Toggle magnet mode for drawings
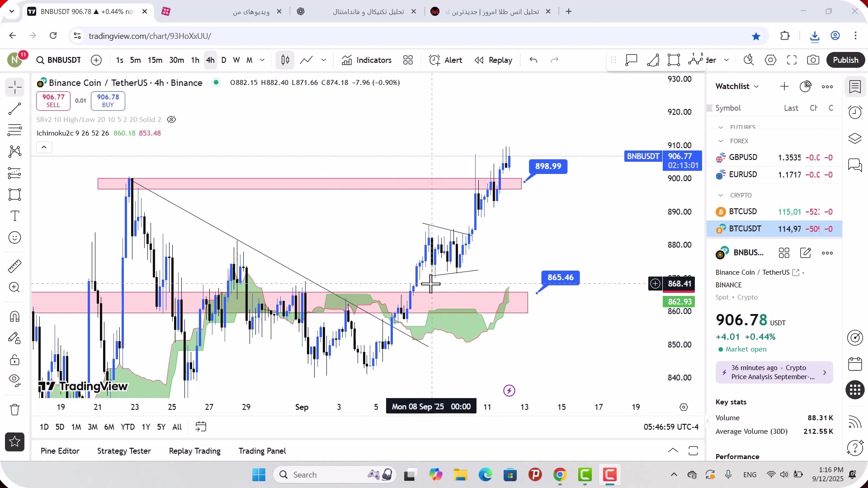Screen dimensions: 868x488 pyautogui.click(x=14, y=316)
